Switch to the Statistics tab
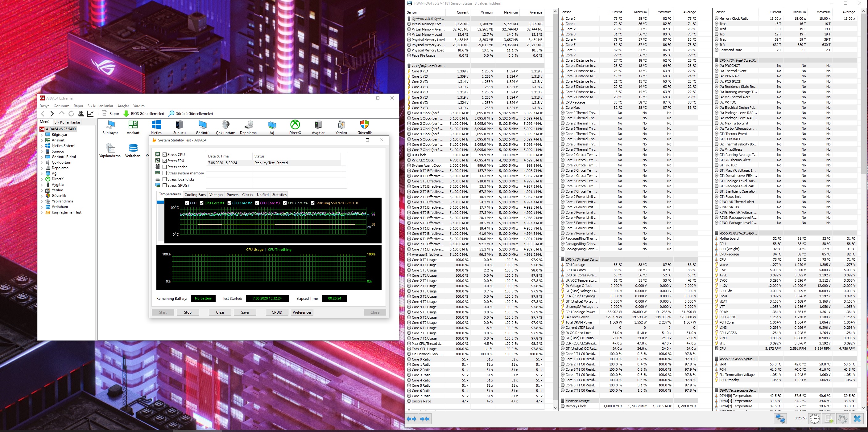868x432 pixels. pyautogui.click(x=279, y=195)
